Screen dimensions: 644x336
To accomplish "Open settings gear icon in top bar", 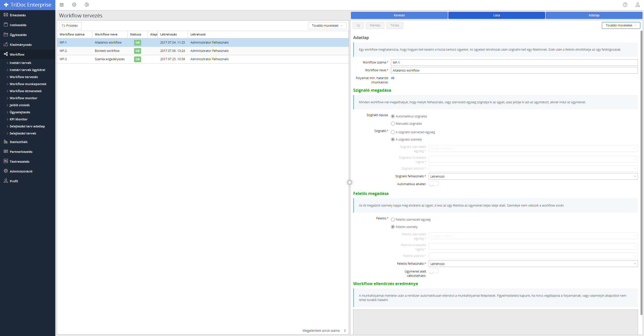I will [74, 5].
